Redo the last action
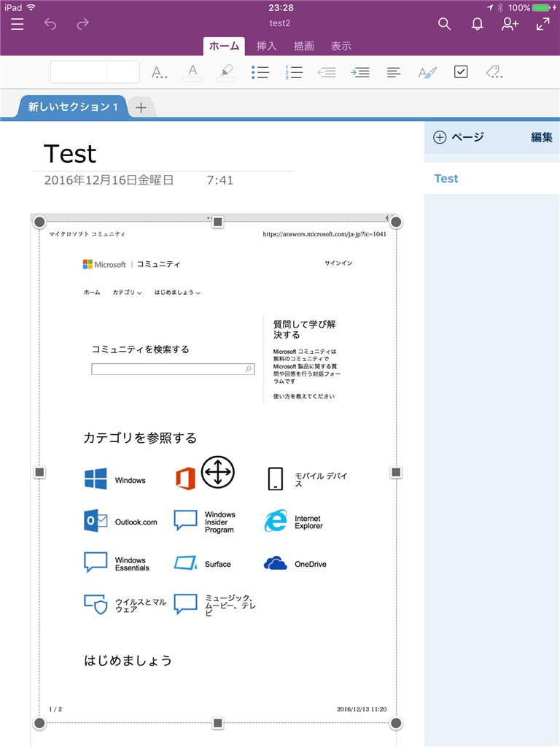Screen dimensions: 560x747 83,24
